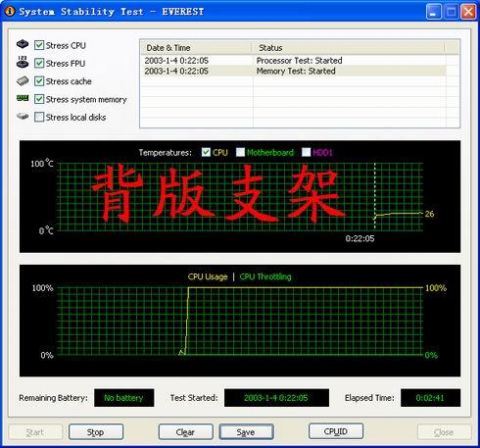Click the CPU chip icon beside Stress CPU
The width and height of the screenshot is (480, 448).
23,44
